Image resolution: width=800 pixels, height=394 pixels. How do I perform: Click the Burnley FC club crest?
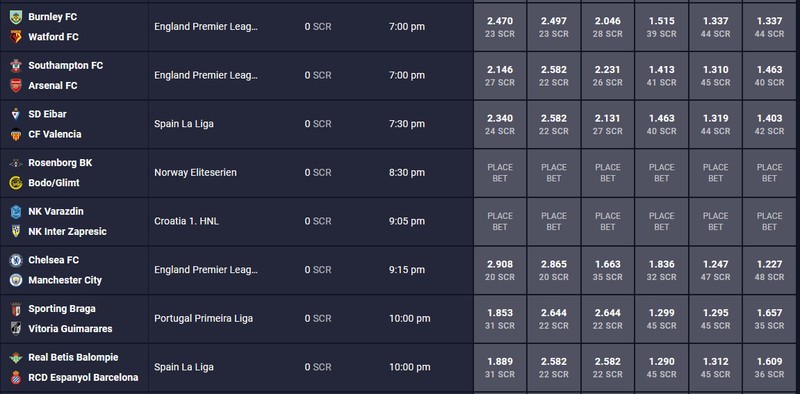pyautogui.click(x=16, y=17)
